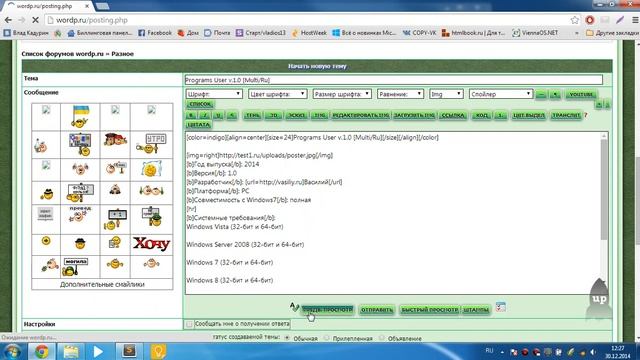Click the spell-check icon beside preview button
This screenshot has height=360, width=640.
[x=294, y=307]
